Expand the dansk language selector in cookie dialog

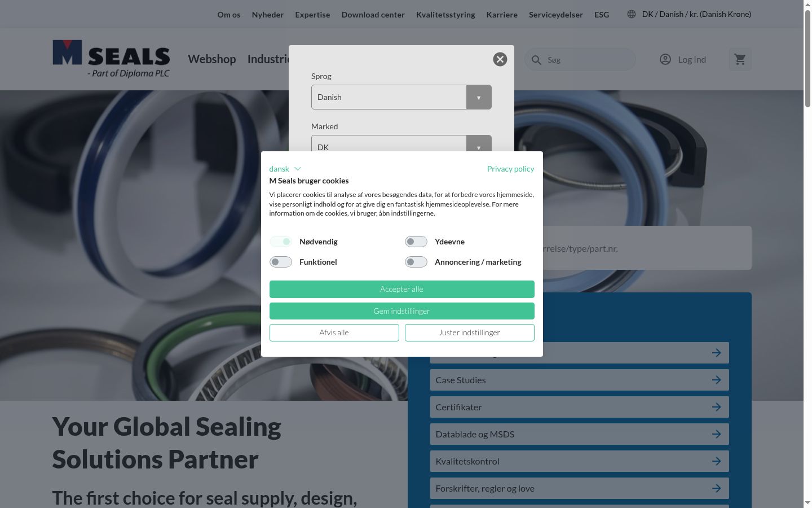pyautogui.click(x=285, y=169)
